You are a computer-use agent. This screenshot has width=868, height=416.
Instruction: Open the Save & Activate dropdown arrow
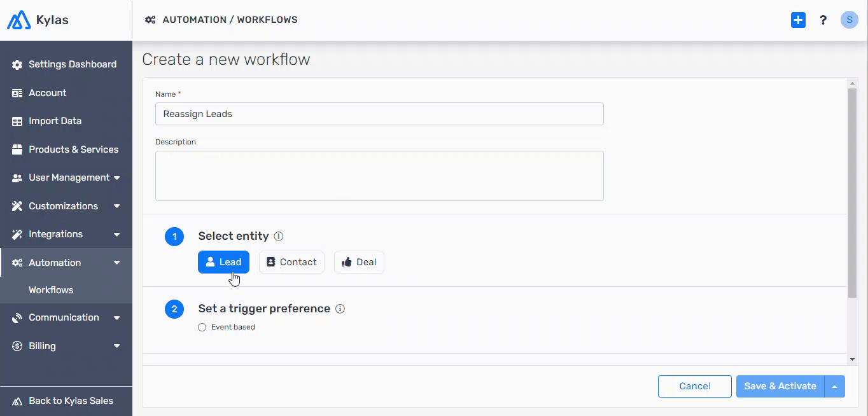[835, 386]
